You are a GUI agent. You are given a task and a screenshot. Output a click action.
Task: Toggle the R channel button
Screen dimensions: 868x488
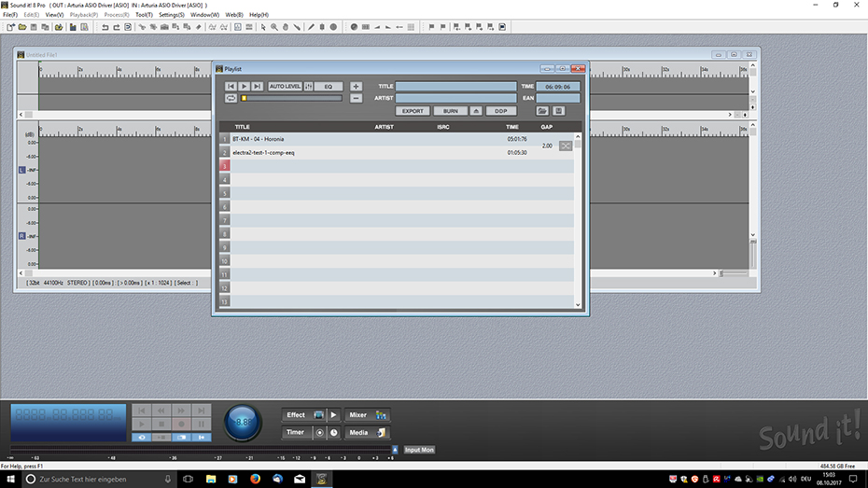click(21, 236)
